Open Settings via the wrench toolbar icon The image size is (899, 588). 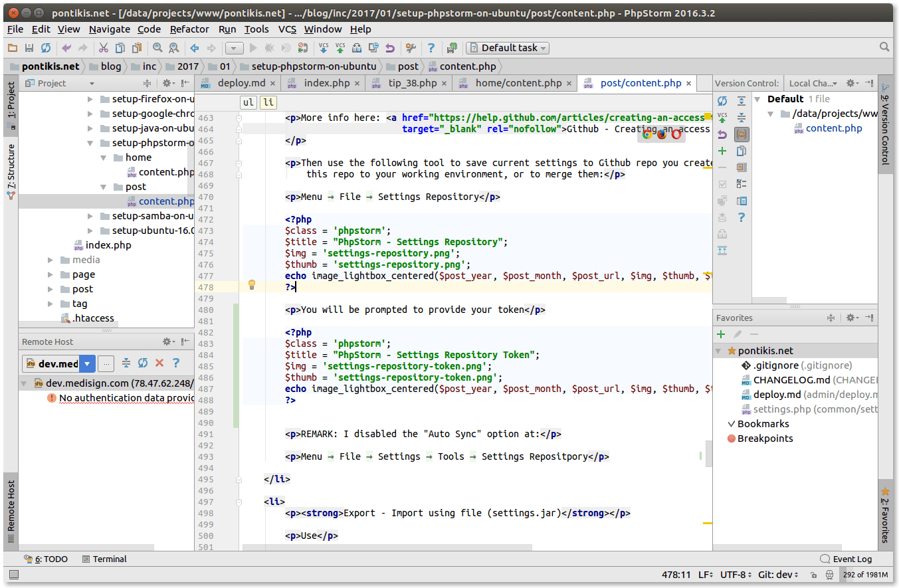click(x=411, y=48)
